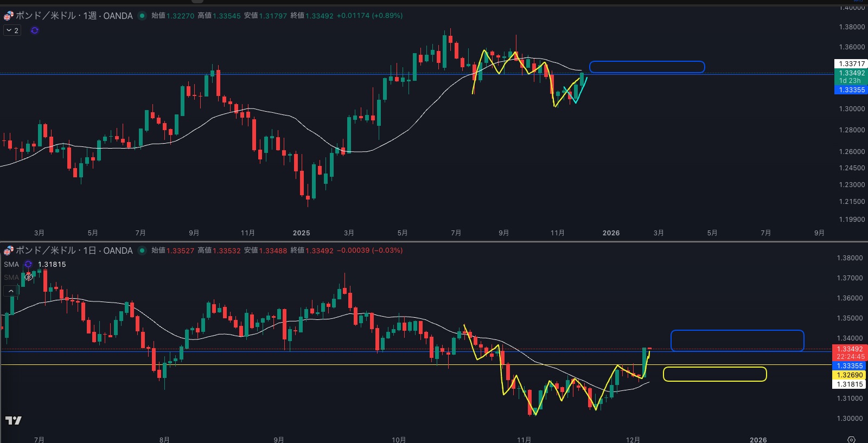Click the purple refresh icon beside the SMA label

point(28,265)
